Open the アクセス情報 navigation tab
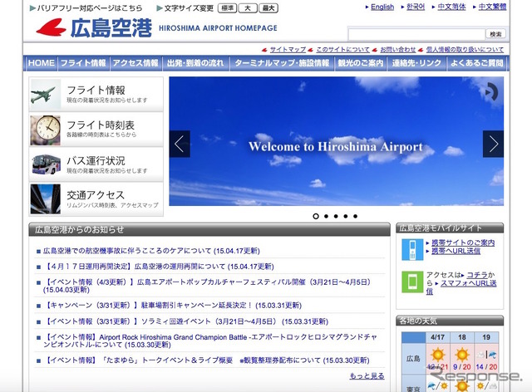Viewport: 532px width, 392px height. [135, 63]
